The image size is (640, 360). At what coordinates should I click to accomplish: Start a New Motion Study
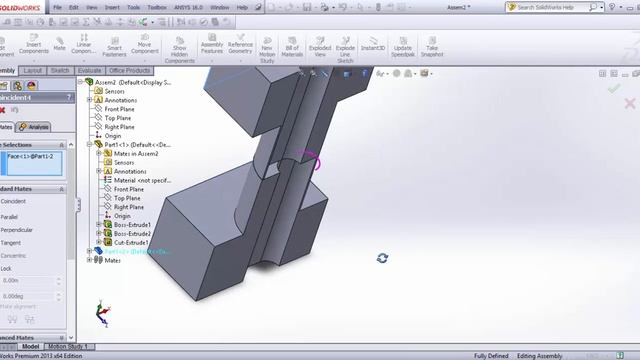tap(267, 50)
